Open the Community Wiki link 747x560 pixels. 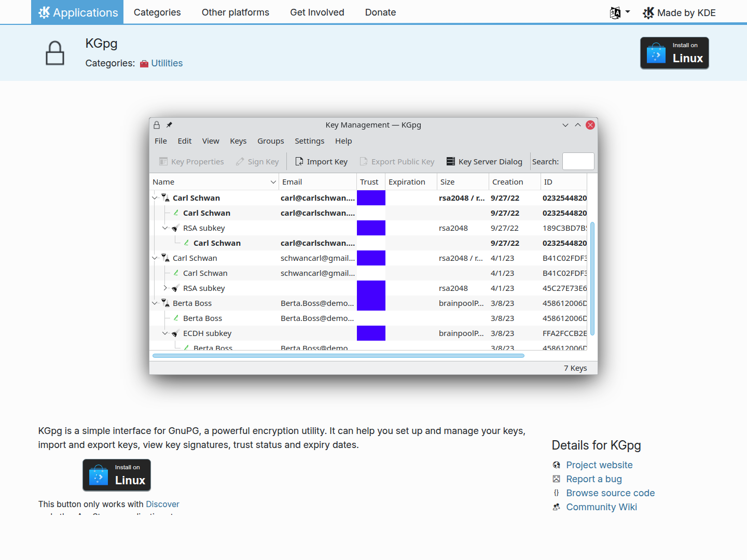tap(602, 507)
